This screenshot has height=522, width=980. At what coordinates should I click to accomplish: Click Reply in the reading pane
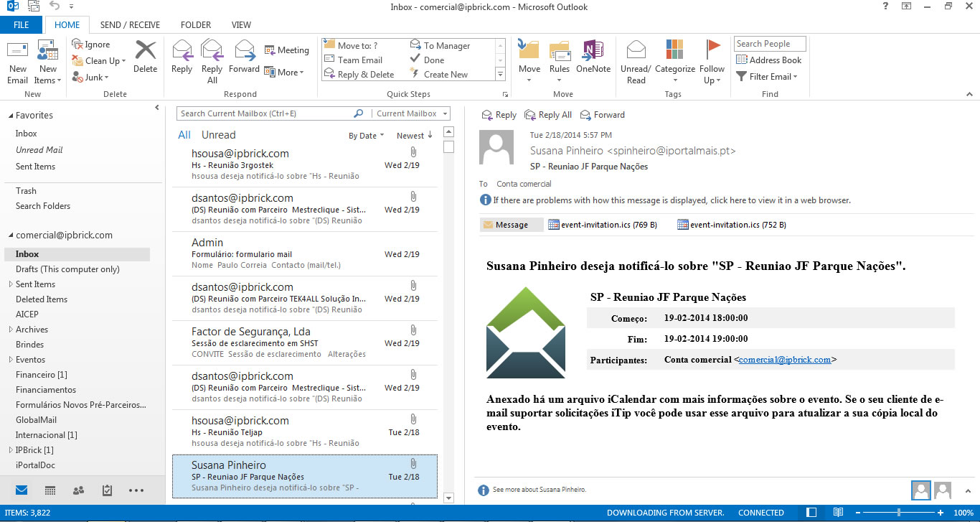(499, 115)
